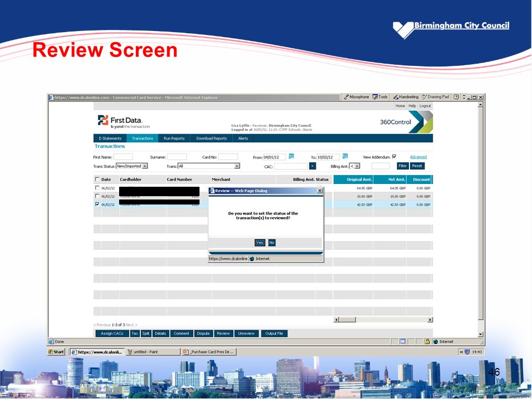
Task: Open the Alerts tab
Action: pos(243,139)
